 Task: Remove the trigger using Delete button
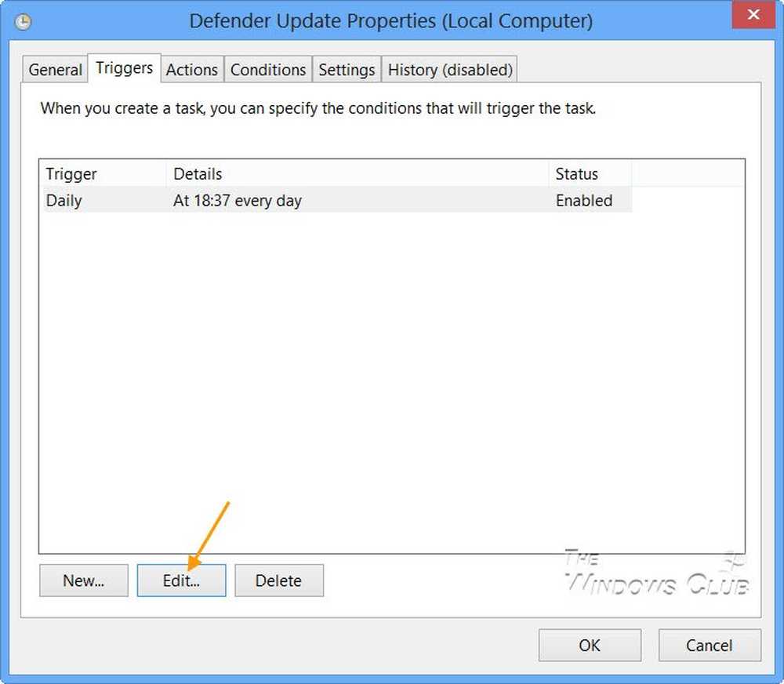[279, 580]
